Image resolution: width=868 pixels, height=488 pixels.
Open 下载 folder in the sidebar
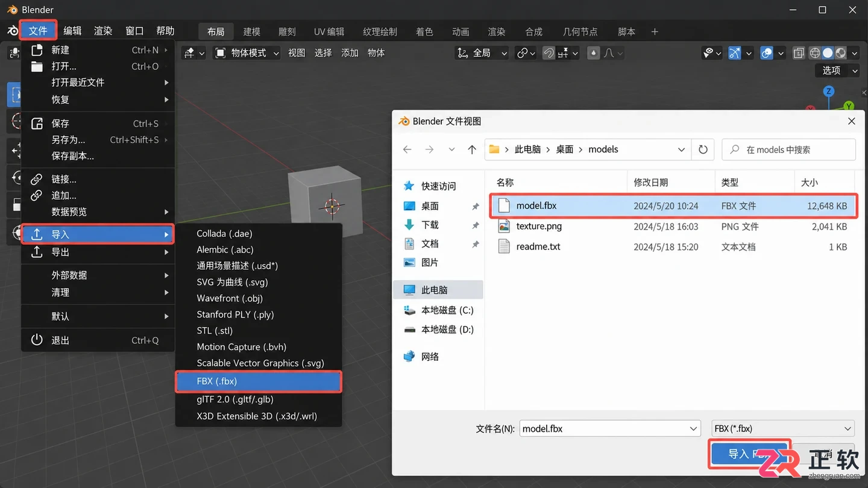coord(430,225)
